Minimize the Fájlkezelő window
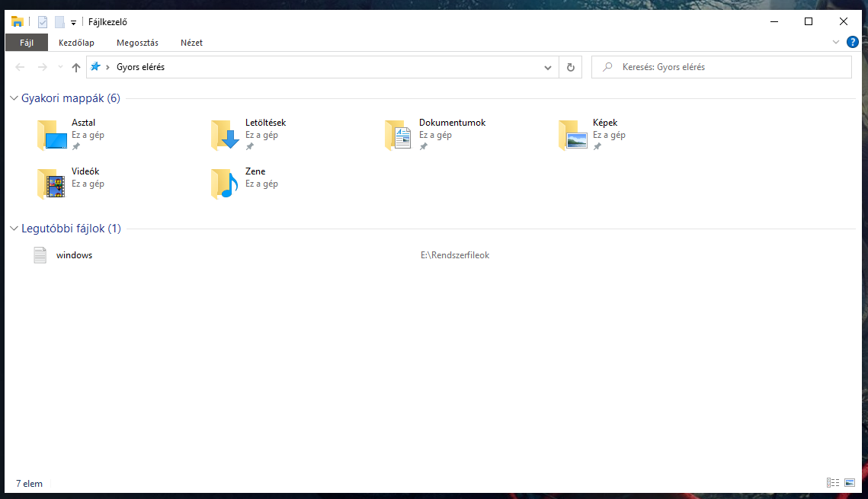This screenshot has width=868, height=499. click(x=774, y=21)
